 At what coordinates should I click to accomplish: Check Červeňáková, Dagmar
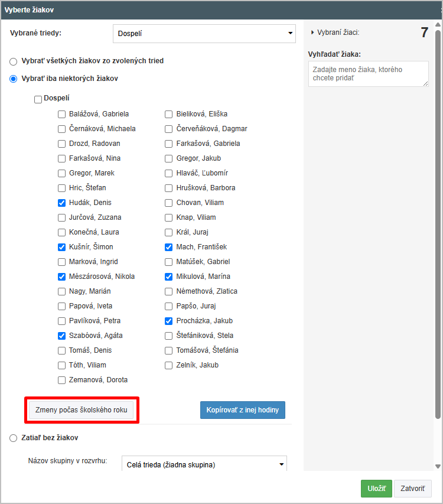tap(169, 129)
